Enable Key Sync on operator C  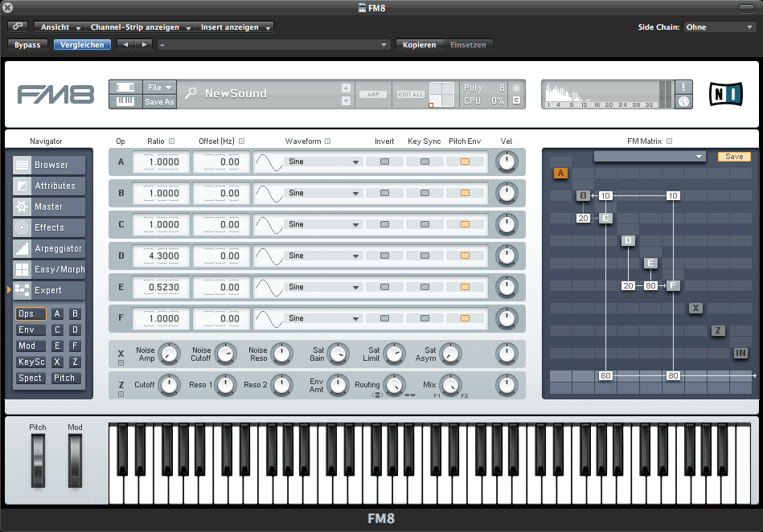425,224
